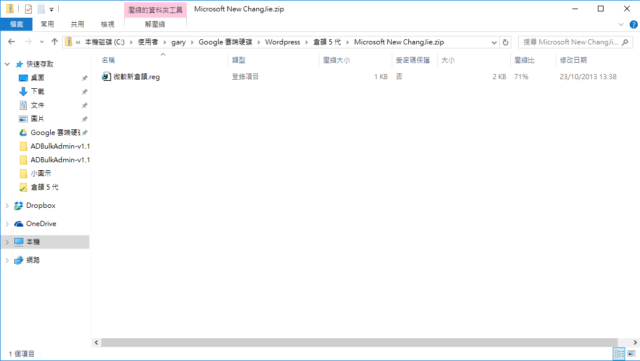
Task: Select the 23/10/2013 13:38 date cell
Action: click(x=588, y=77)
